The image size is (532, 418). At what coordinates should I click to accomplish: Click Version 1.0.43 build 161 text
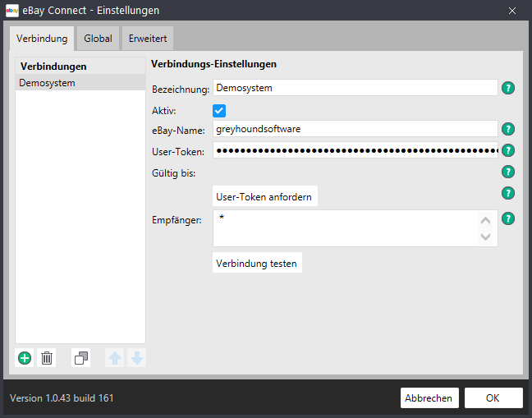click(62, 398)
